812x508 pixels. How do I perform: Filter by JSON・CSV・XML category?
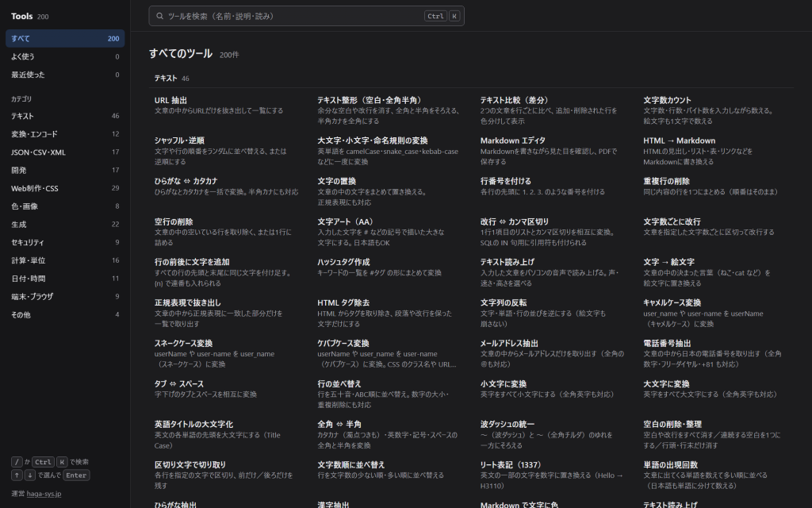click(x=65, y=152)
